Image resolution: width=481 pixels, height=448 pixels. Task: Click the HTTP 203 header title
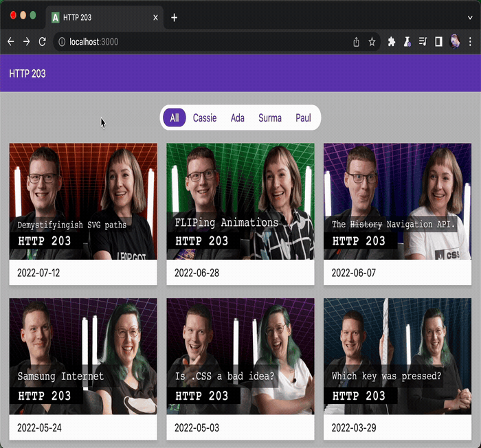click(27, 74)
